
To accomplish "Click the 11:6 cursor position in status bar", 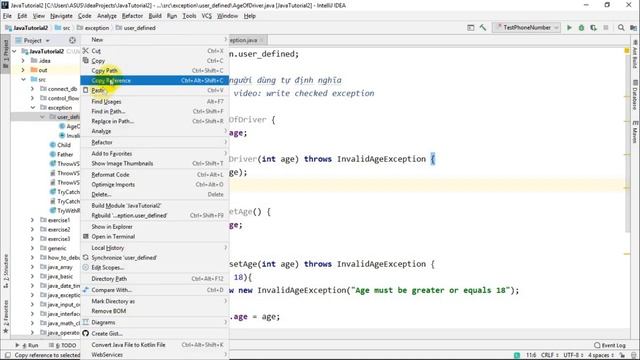I will pos(531,355).
